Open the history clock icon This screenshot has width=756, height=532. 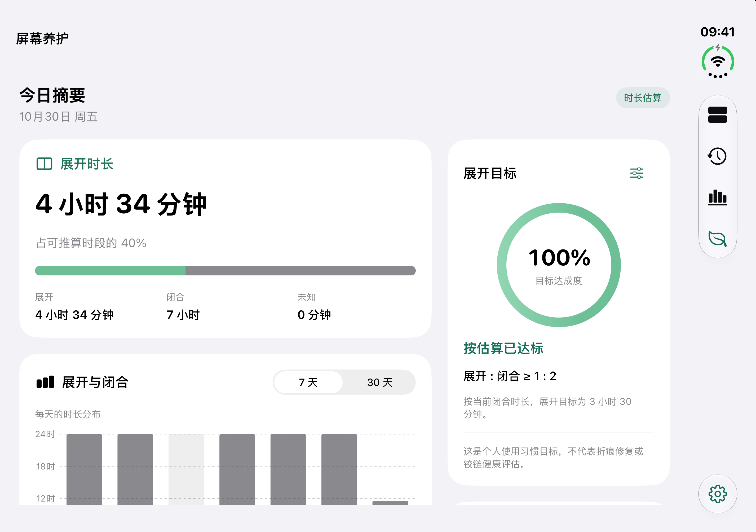tap(718, 156)
